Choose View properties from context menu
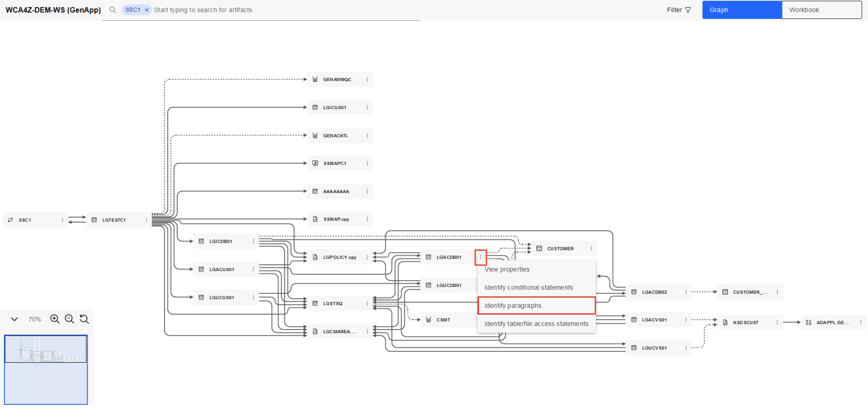Screen dimensions: 868x409 point(507,269)
